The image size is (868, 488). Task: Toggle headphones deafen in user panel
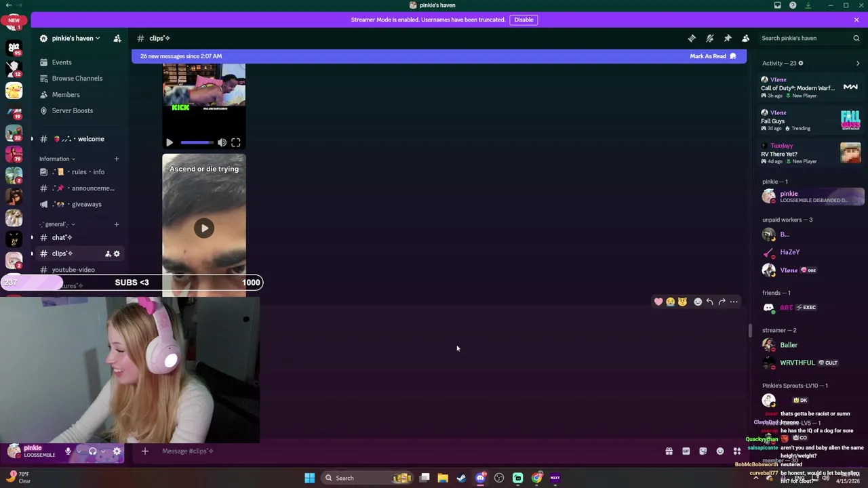coord(93,451)
